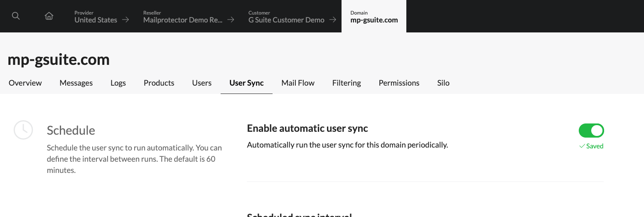Open the G Suite Customer Demo breadcrumb
Screen dimensions: 644x217
tap(286, 20)
